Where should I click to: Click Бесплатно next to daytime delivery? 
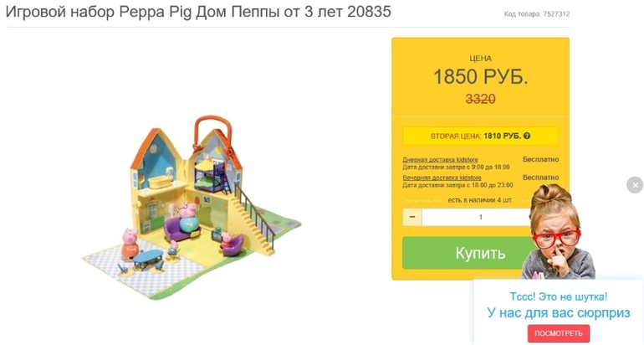coord(540,159)
